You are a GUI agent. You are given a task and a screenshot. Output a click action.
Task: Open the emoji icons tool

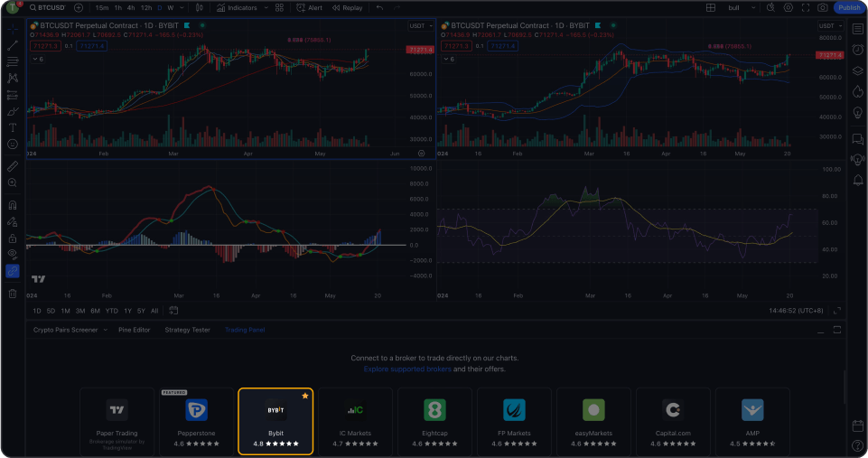click(13, 145)
